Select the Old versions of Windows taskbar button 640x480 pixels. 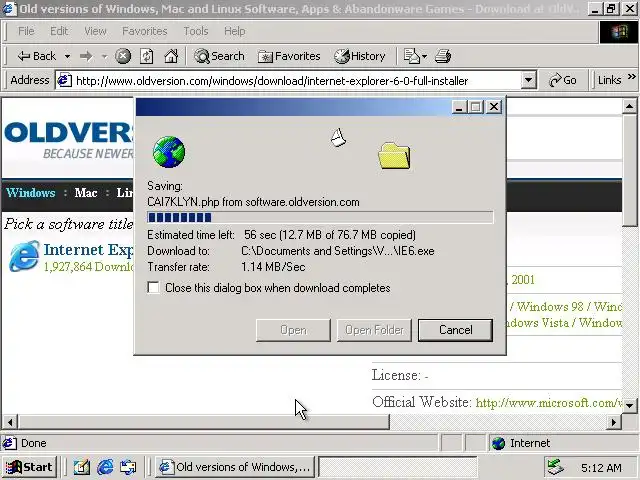pos(235,467)
